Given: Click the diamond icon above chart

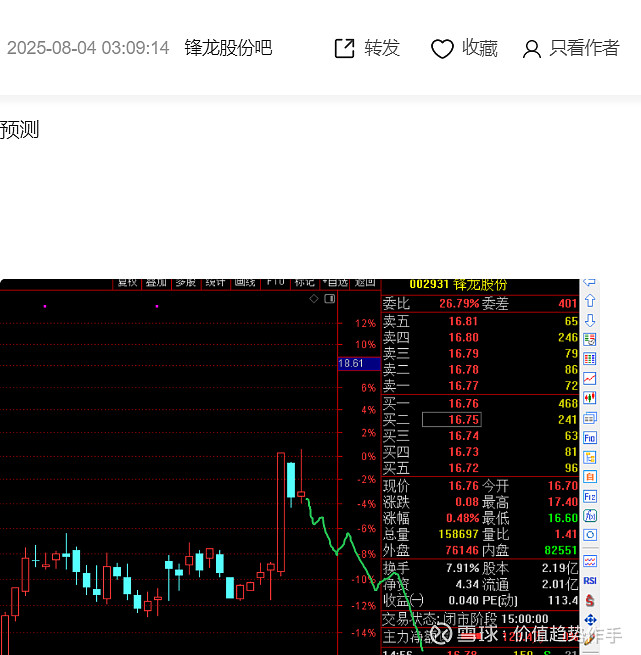Looking at the screenshot, I should click(314, 299).
